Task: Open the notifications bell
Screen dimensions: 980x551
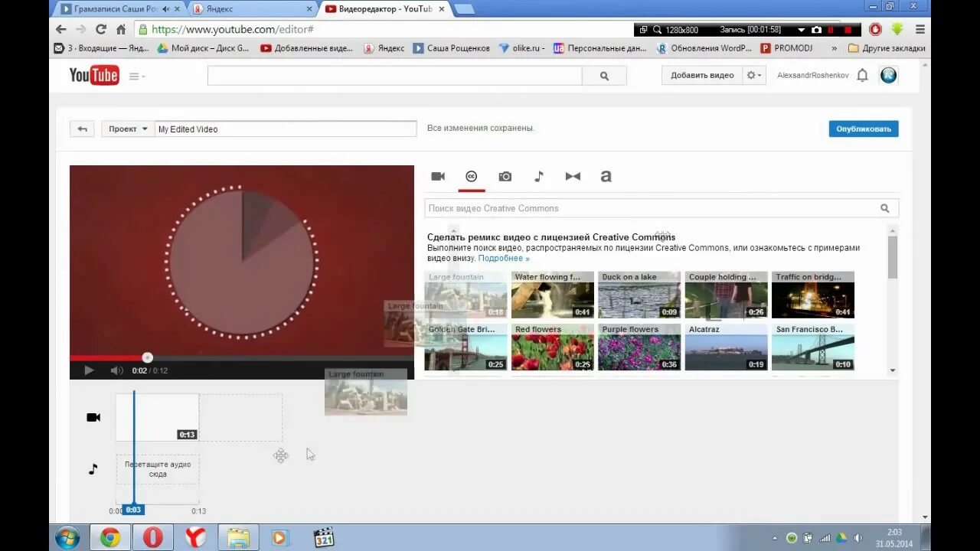Action: [862, 75]
